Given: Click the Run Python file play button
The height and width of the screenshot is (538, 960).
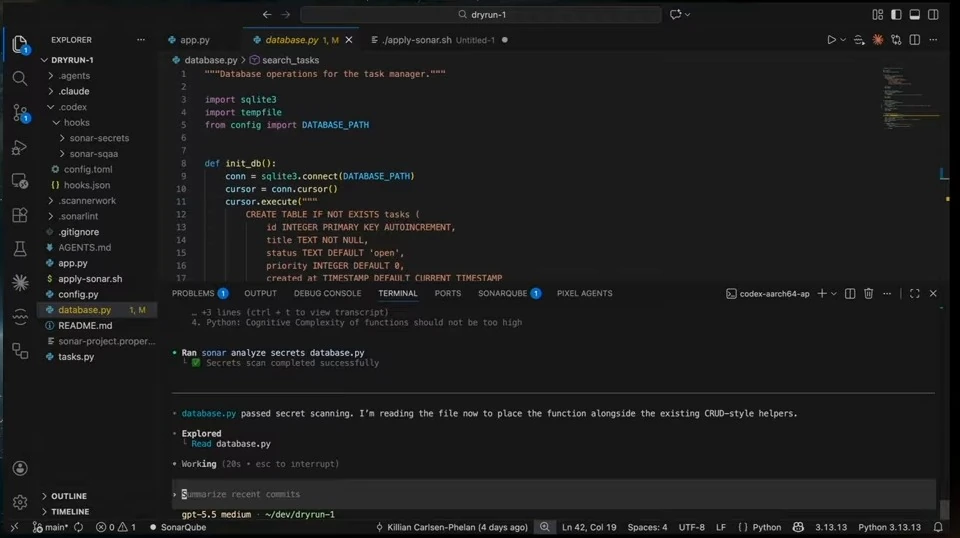Looking at the screenshot, I should (831, 40).
